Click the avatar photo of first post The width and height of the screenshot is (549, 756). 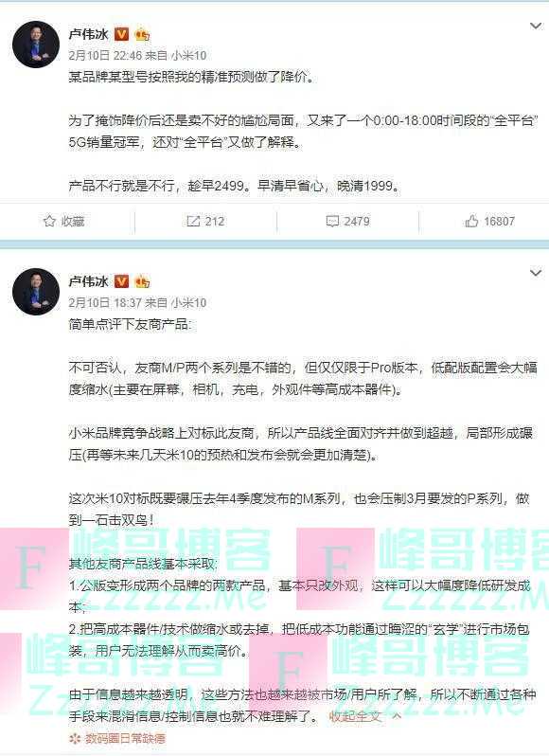36,45
